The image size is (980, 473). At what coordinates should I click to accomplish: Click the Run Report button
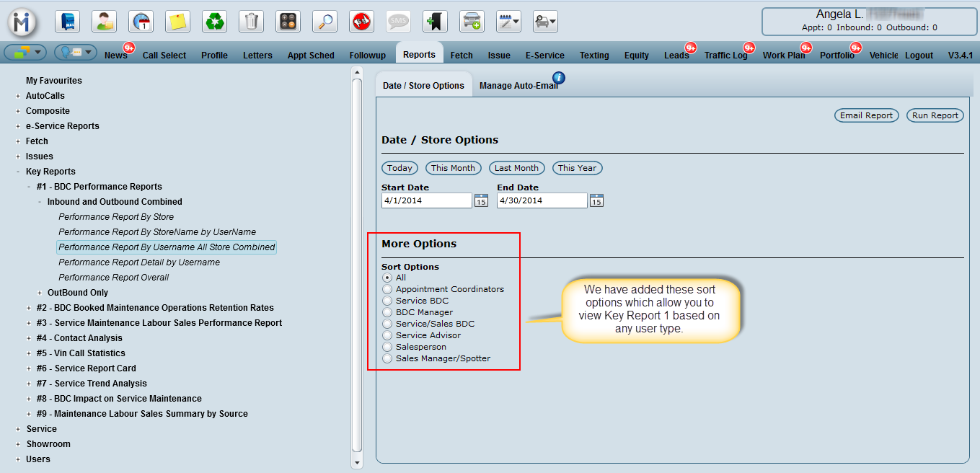coord(935,115)
